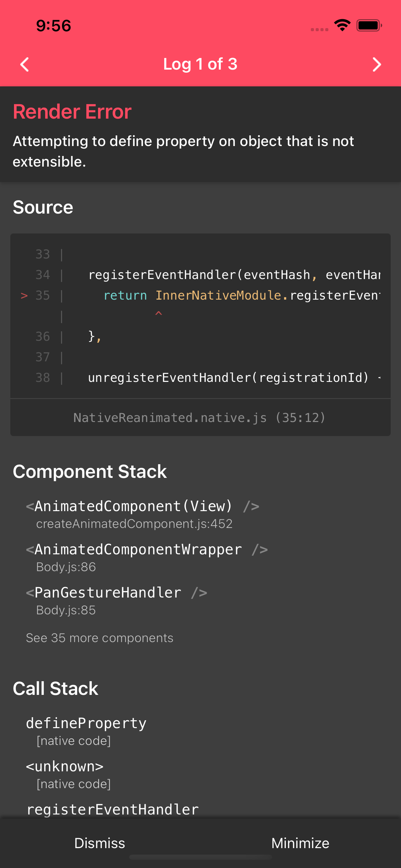Dismiss the render error
This screenshot has width=401, height=868.
pyautogui.click(x=100, y=843)
